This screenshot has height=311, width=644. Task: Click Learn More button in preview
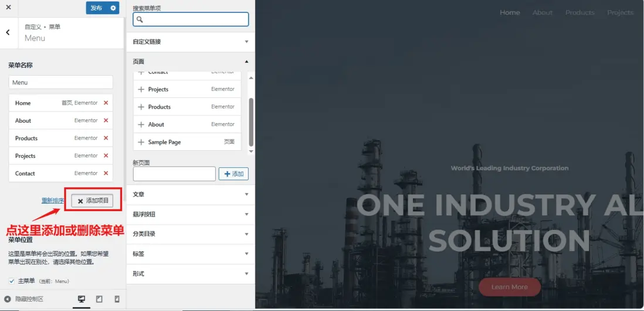510,287
